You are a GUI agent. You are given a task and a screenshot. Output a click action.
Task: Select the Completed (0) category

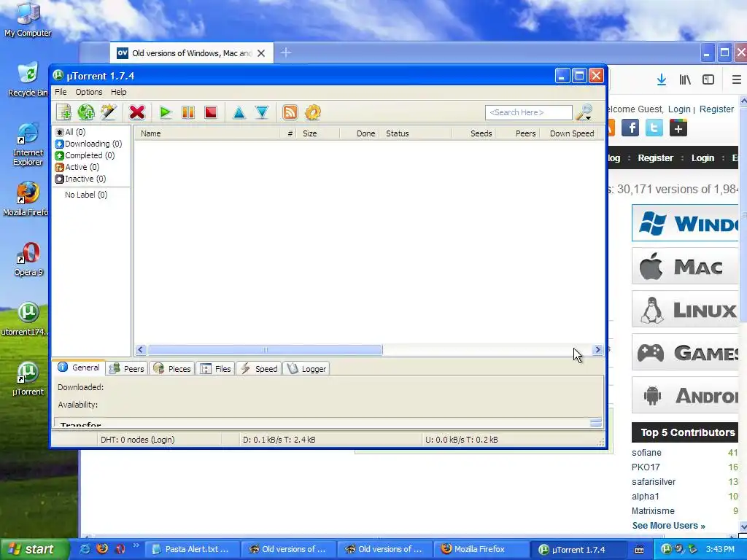point(85,155)
